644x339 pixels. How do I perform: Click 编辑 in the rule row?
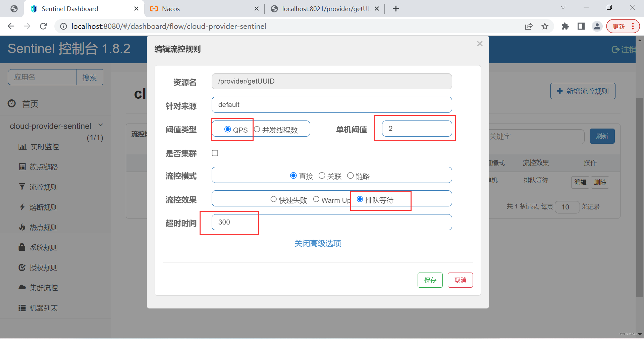[x=580, y=182]
